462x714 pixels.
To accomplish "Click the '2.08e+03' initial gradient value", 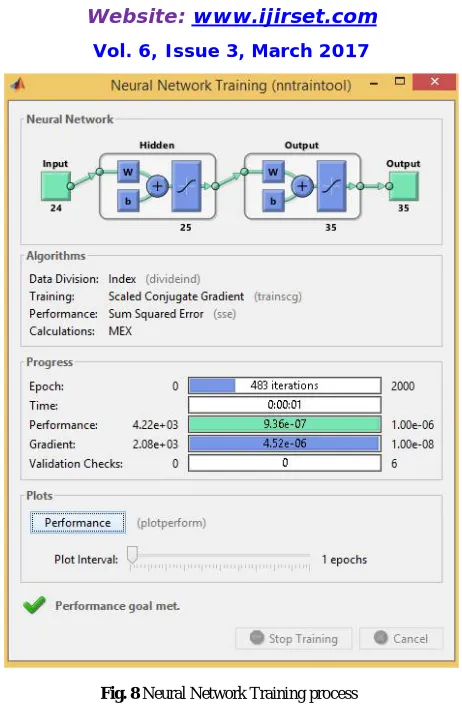I will click(x=155, y=444).
